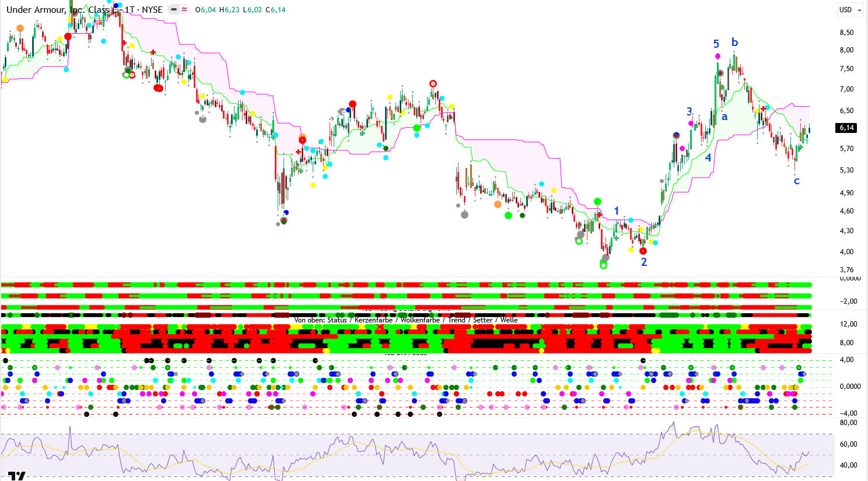Click the current price label 6,14
Image resolution: width=868 pixels, height=481 pixels.
(x=846, y=128)
